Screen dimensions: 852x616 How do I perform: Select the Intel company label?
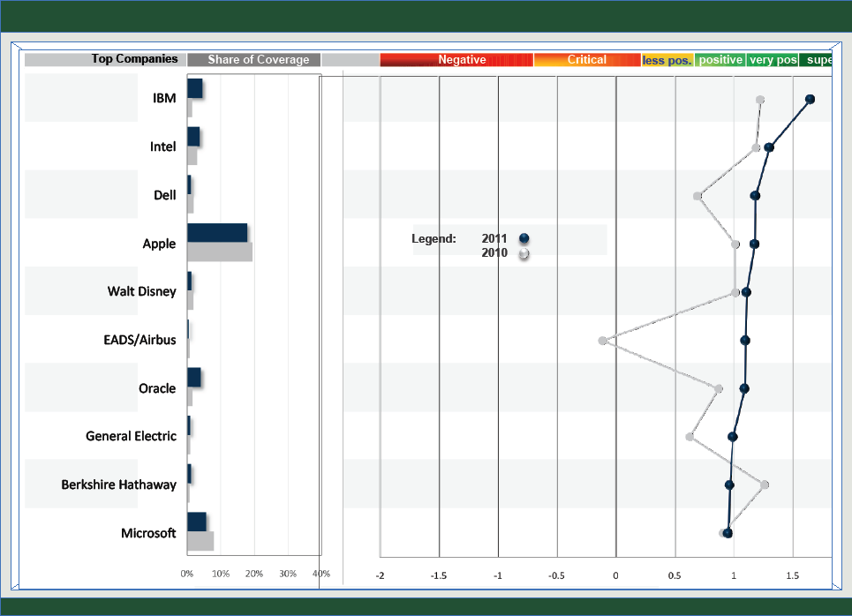(x=163, y=146)
